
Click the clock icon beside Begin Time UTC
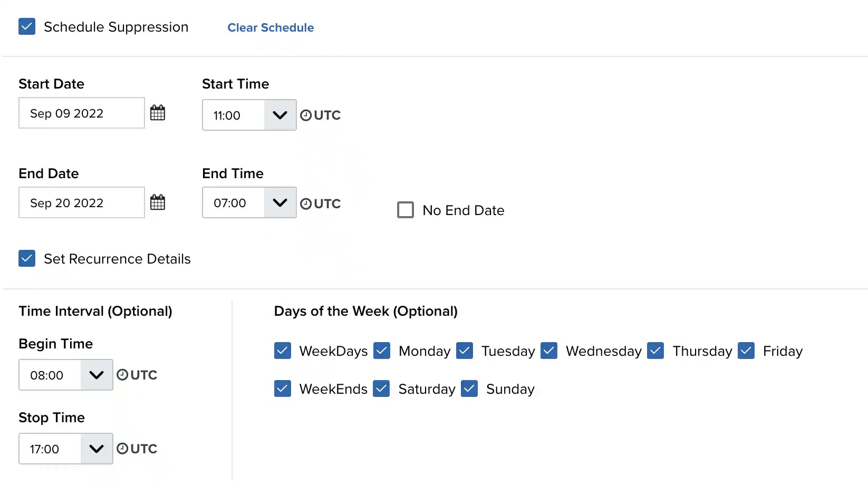[x=122, y=375]
